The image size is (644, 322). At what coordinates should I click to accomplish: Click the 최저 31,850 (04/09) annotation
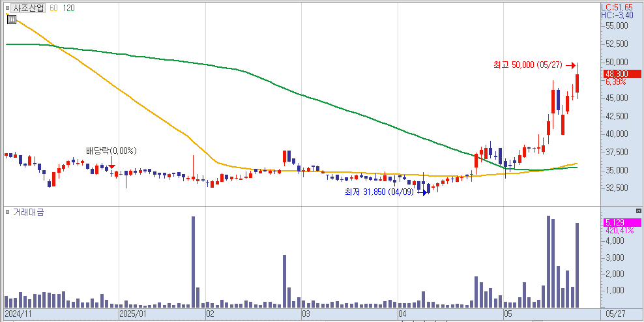(x=379, y=192)
